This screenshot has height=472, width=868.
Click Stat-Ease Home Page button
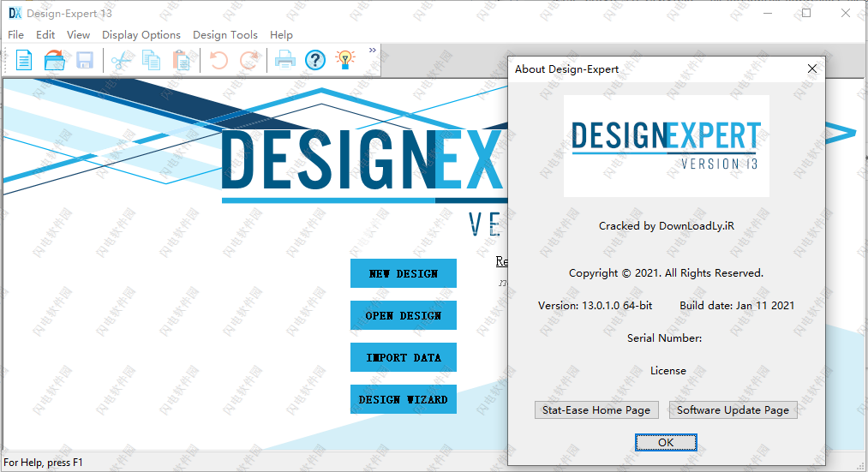point(596,410)
